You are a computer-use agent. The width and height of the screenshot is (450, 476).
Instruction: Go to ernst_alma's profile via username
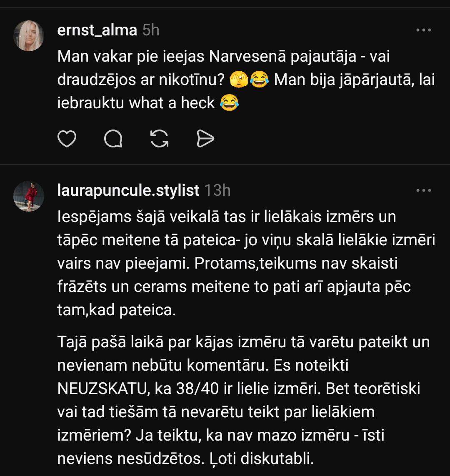click(97, 30)
